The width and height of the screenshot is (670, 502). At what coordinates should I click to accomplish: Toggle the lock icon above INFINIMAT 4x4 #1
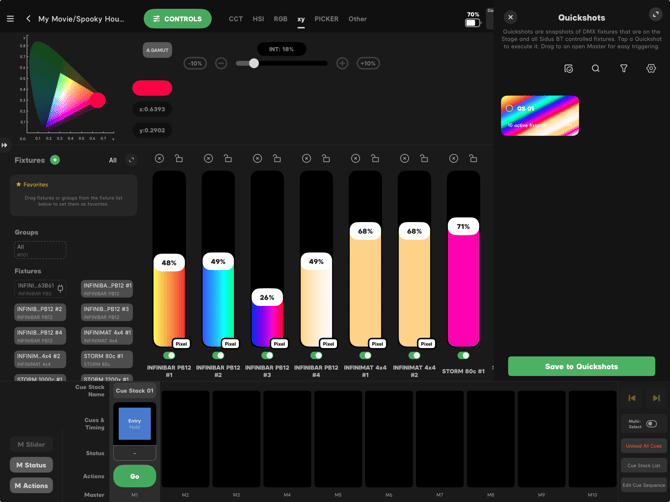point(375,159)
